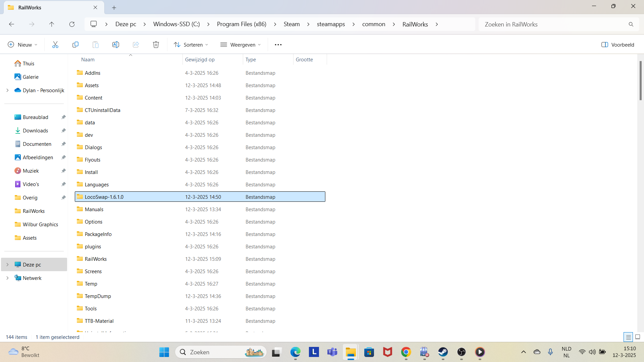Unpin Video's from quick access
This screenshot has width=644, height=362.
(63, 184)
